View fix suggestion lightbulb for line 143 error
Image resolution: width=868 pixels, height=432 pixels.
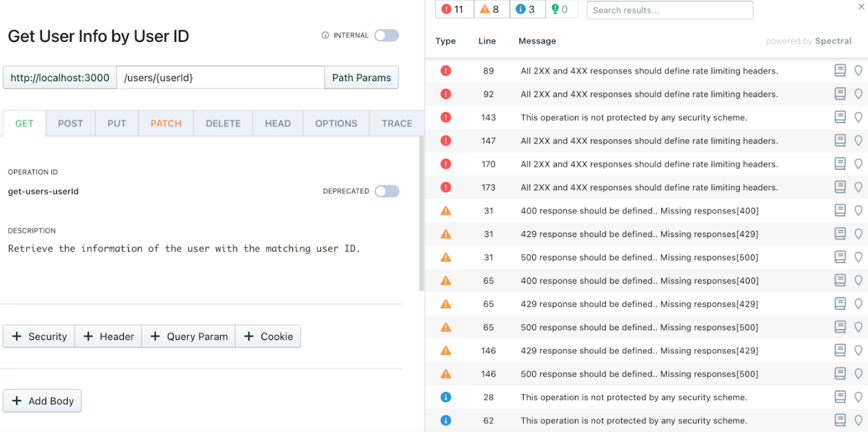point(859,117)
